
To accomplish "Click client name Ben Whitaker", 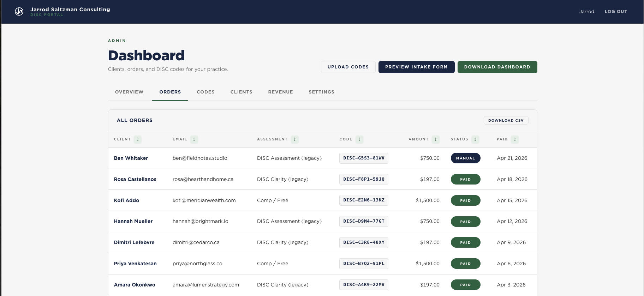I will 131,158.
